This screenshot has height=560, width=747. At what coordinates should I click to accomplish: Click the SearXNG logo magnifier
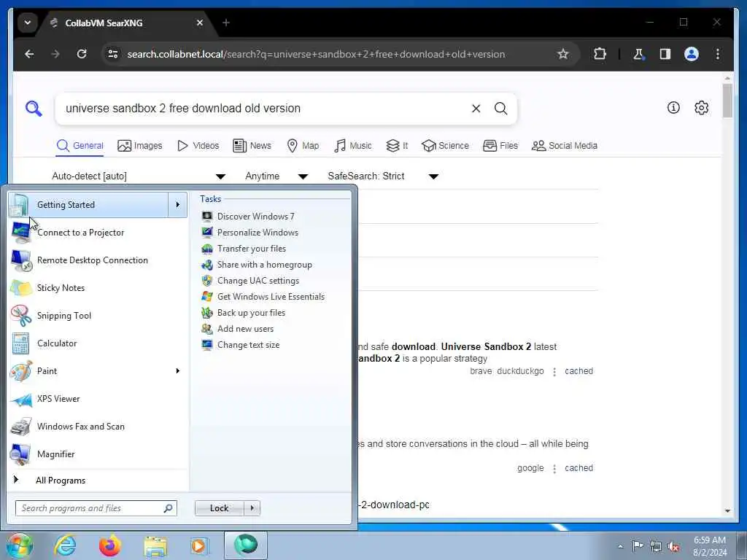click(x=34, y=109)
